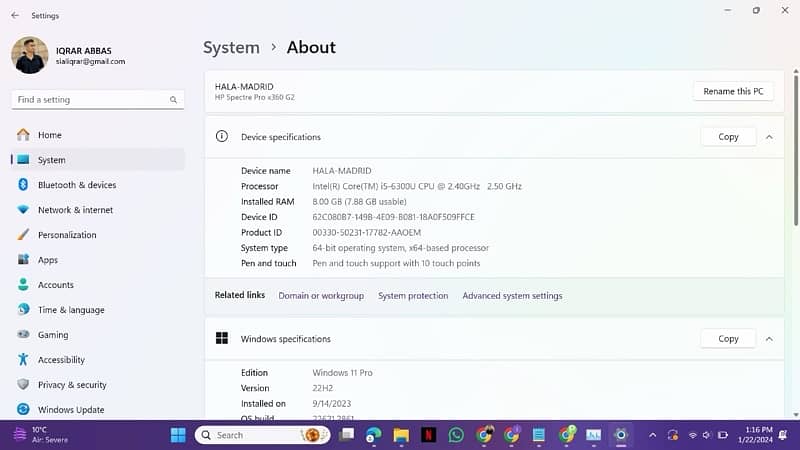Select Gaming in the sidebar

[x=53, y=335]
